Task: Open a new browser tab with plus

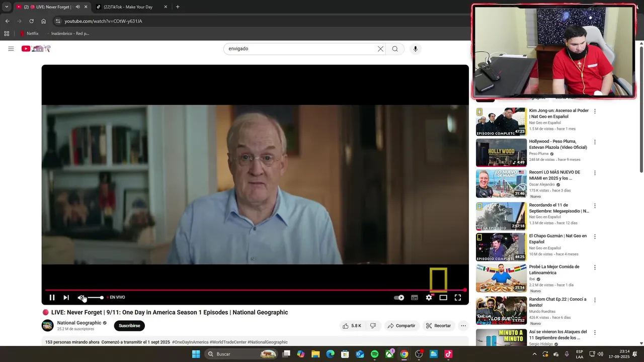Action: tap(178, 7)
